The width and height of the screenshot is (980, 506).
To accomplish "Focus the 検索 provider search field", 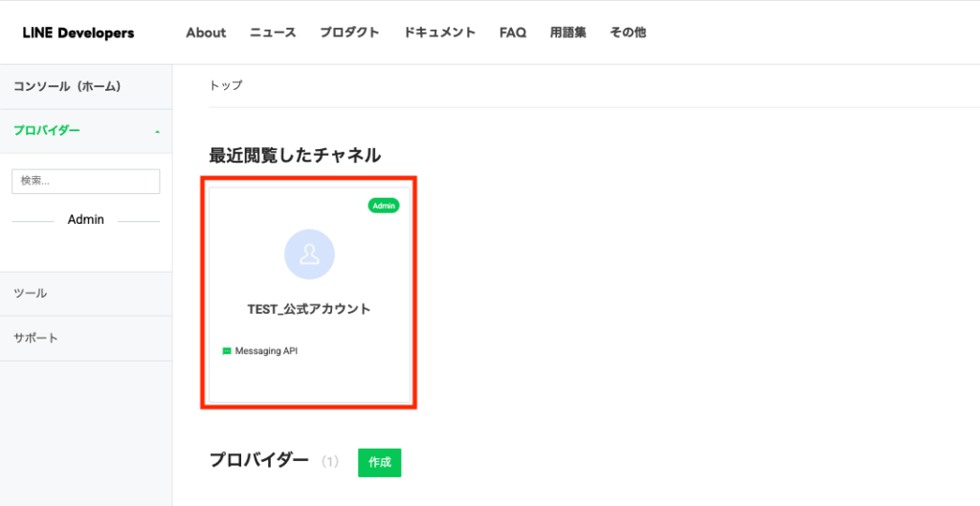I will point(85,181).
